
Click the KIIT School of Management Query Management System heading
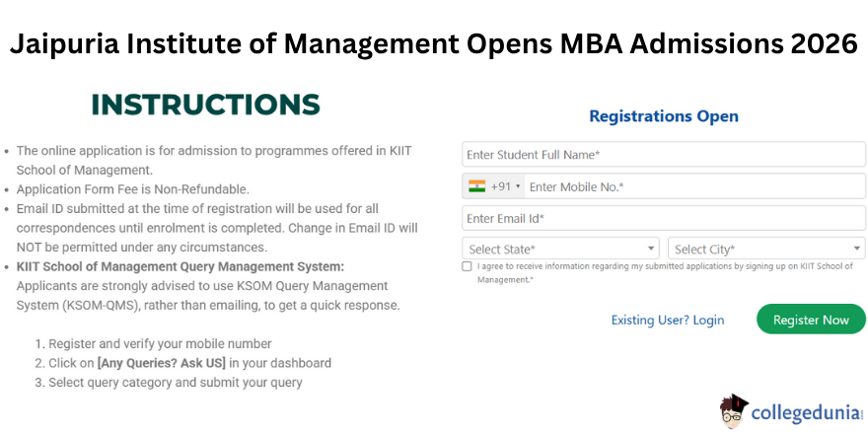tap(180, 267)
